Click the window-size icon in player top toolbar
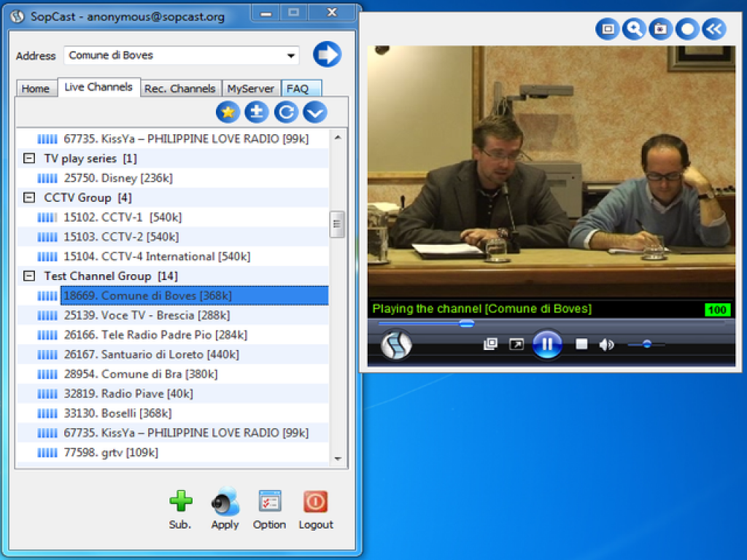 [608, 29]
